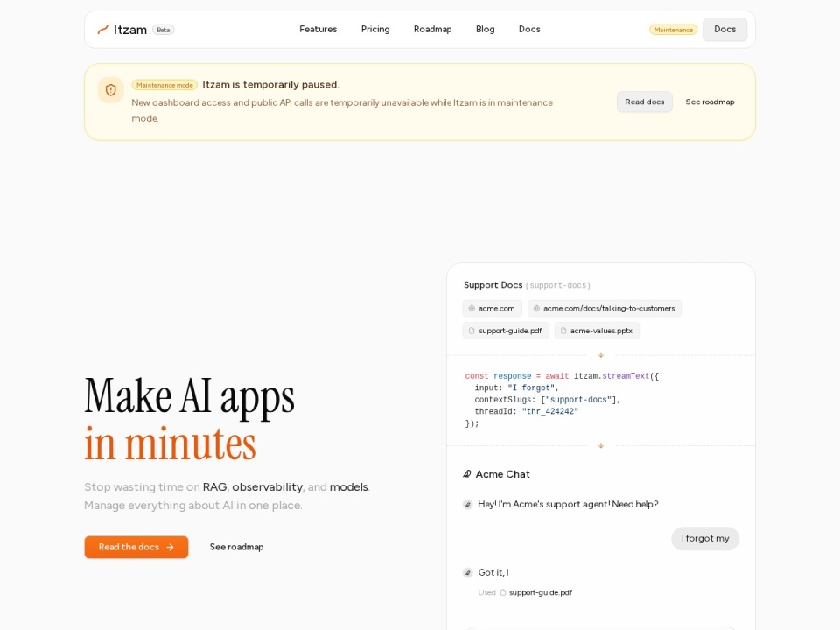
Task: Click the Maintenance mode badge in banner
Action: click(x=164, y=85)
